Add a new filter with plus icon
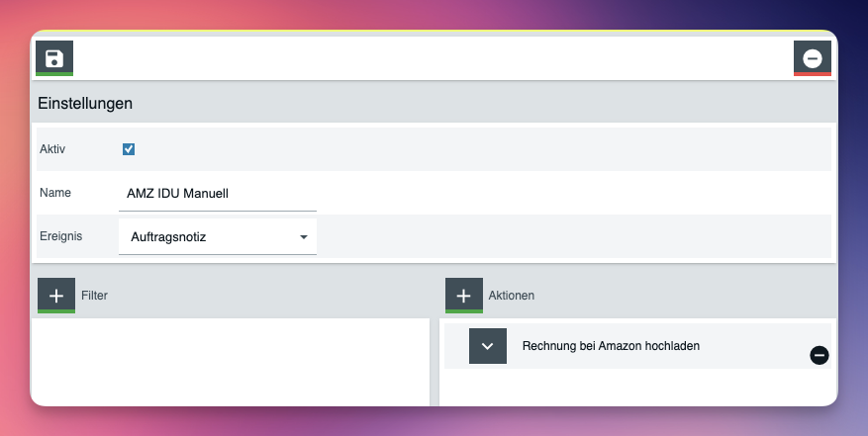The width and height of the screenshot is (868, 436). [x=56, y=295]
